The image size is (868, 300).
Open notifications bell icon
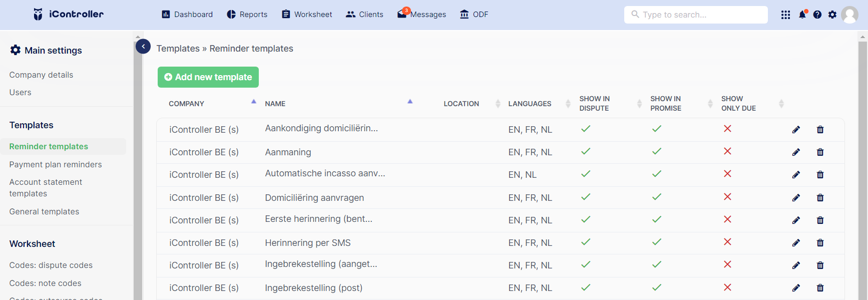[x=802, y=15]
